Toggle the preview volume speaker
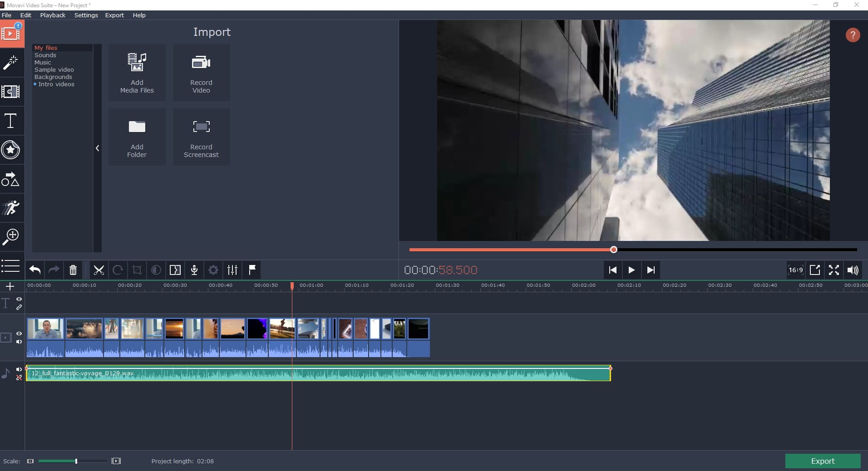Screen dimensions: 868x471 [853, 270]
